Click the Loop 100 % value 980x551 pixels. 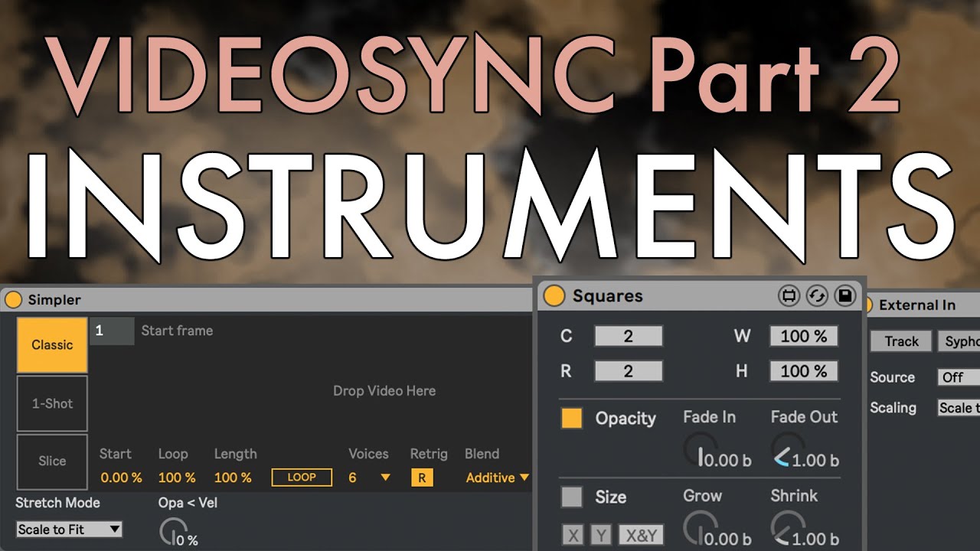click(177, 478)
